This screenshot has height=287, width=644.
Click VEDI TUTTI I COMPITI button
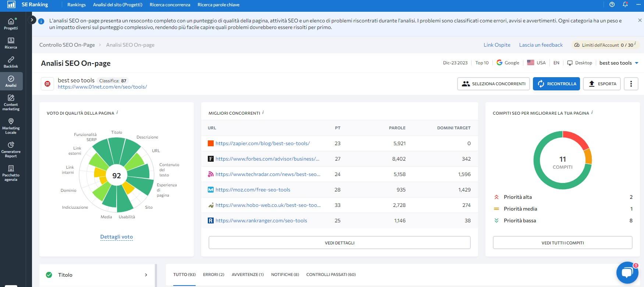562,243
